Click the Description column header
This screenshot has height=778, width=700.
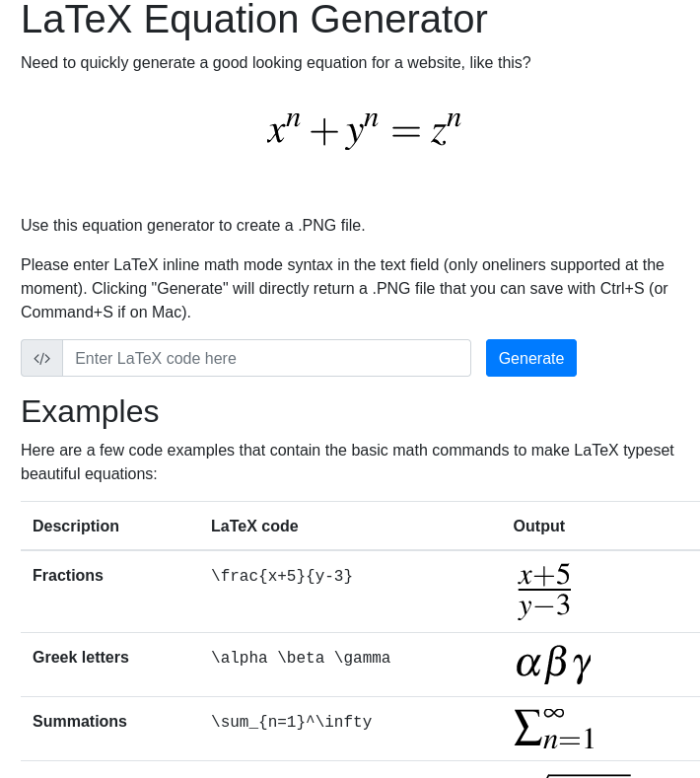(x=76, y=526)
